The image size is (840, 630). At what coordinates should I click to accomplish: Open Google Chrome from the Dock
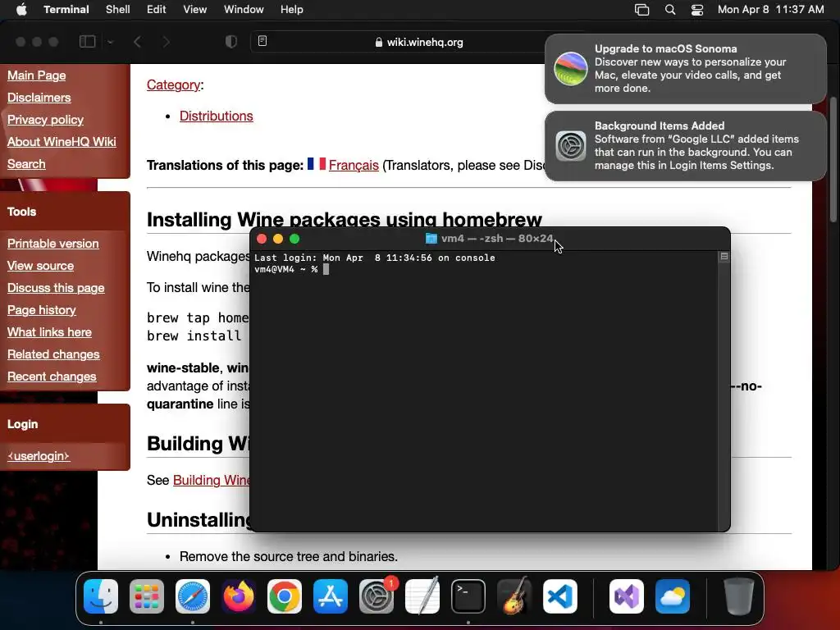[x=285, y=596]
